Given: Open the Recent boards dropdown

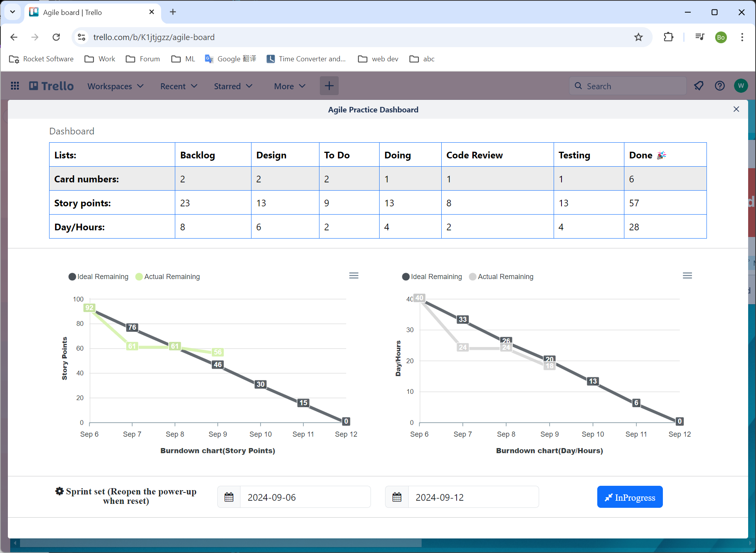Looking at the screenshot, I should tap(178, 86).
